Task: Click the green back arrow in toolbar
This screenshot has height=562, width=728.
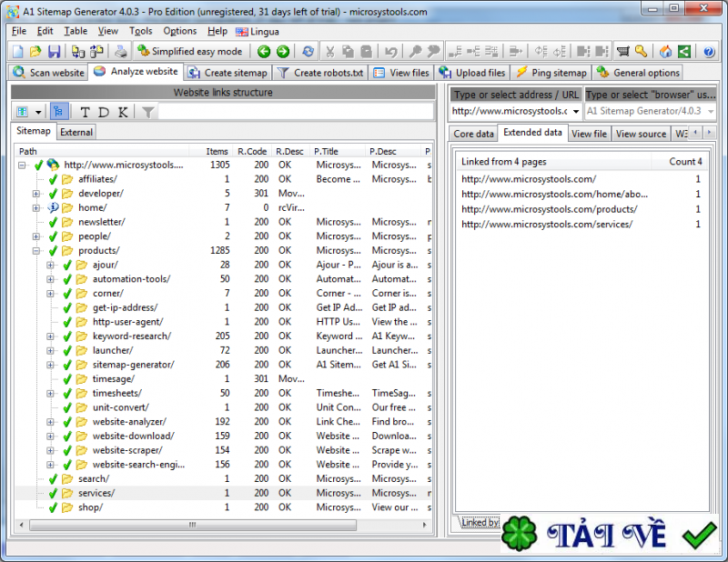Action: [x=264, y=52]
